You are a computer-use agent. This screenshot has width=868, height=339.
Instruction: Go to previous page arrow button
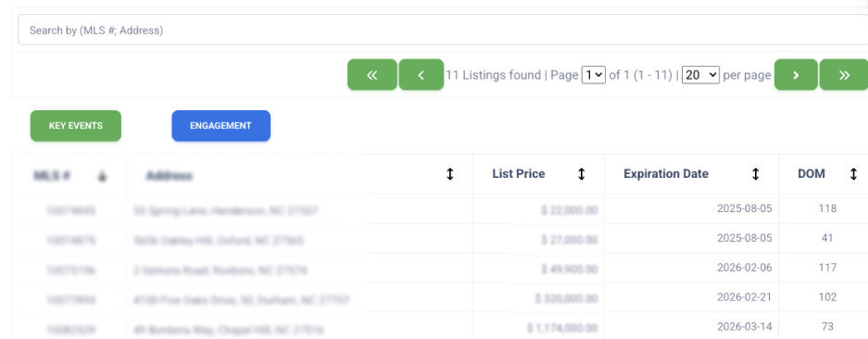pyautogui.click(x=421, y=75)
